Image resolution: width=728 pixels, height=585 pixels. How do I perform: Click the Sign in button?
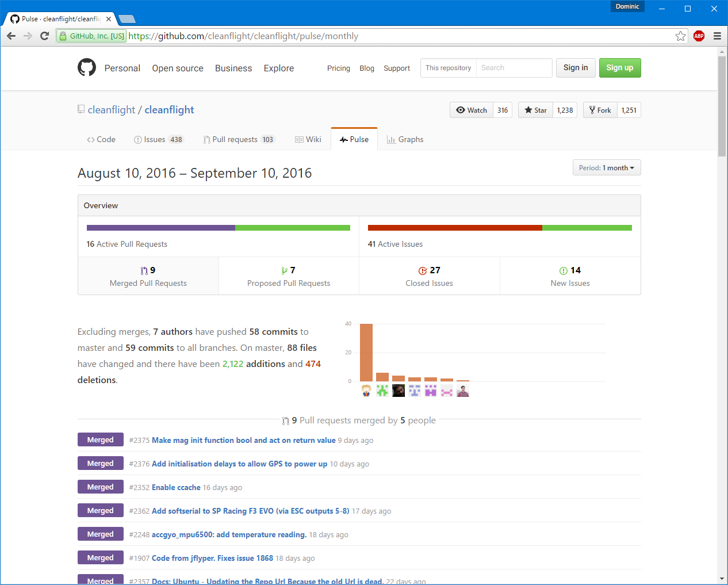pos(576,68)
